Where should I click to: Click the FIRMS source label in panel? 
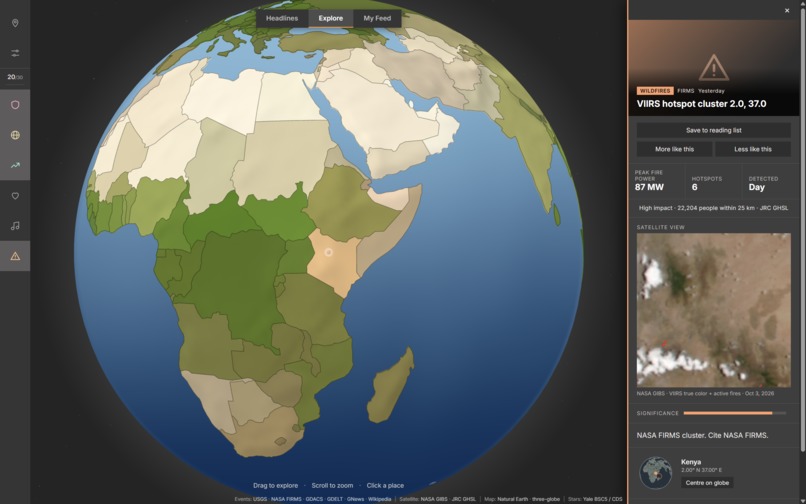pyautogui.click(x=685, y=91)
